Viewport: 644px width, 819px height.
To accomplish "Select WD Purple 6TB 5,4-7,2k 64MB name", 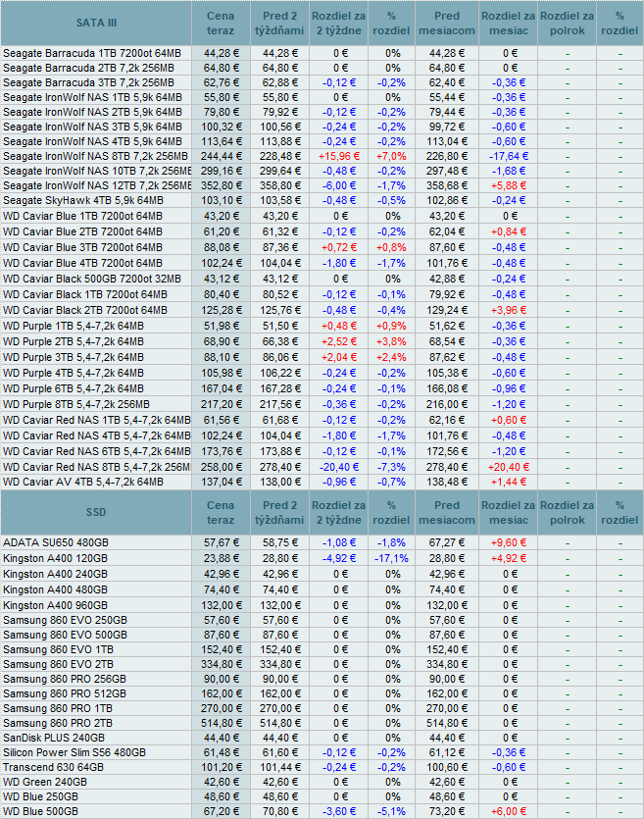I will pos(74,388).
